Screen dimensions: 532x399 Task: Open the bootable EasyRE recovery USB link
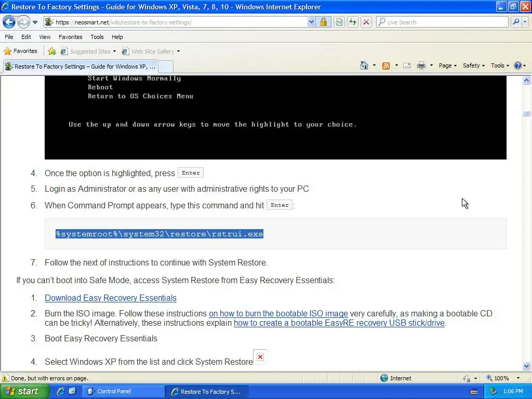tap(339, 323)
